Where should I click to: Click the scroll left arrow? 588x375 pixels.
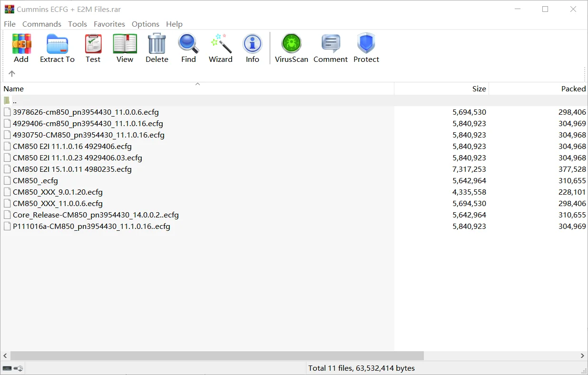pos(5,355)
